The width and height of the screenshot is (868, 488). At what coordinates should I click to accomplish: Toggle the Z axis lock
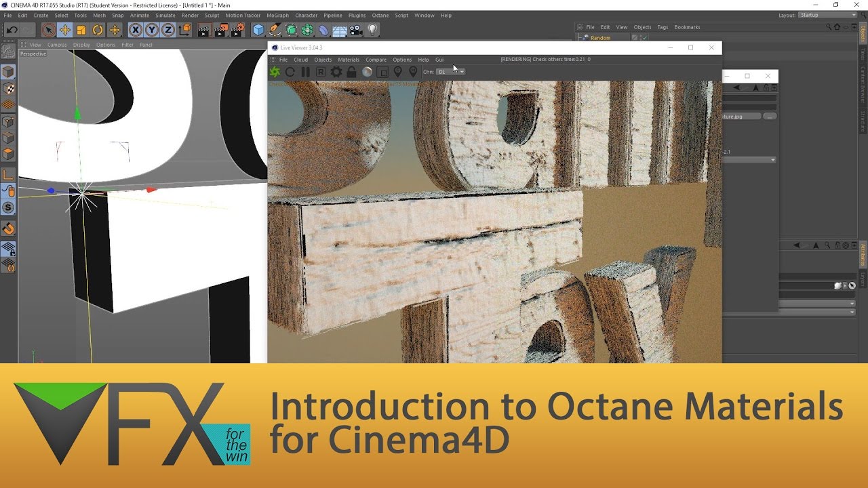pyautogui.click(x=167, y=30)
